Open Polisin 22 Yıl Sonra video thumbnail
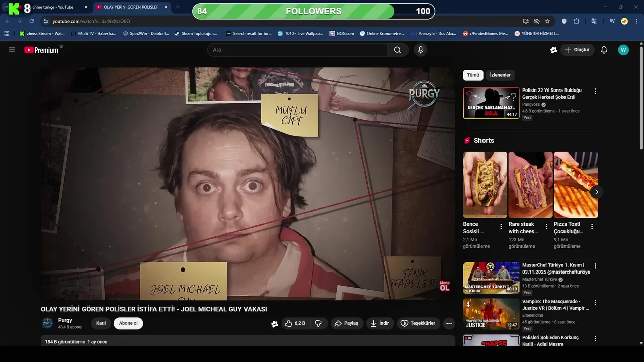 coord(491,103)
